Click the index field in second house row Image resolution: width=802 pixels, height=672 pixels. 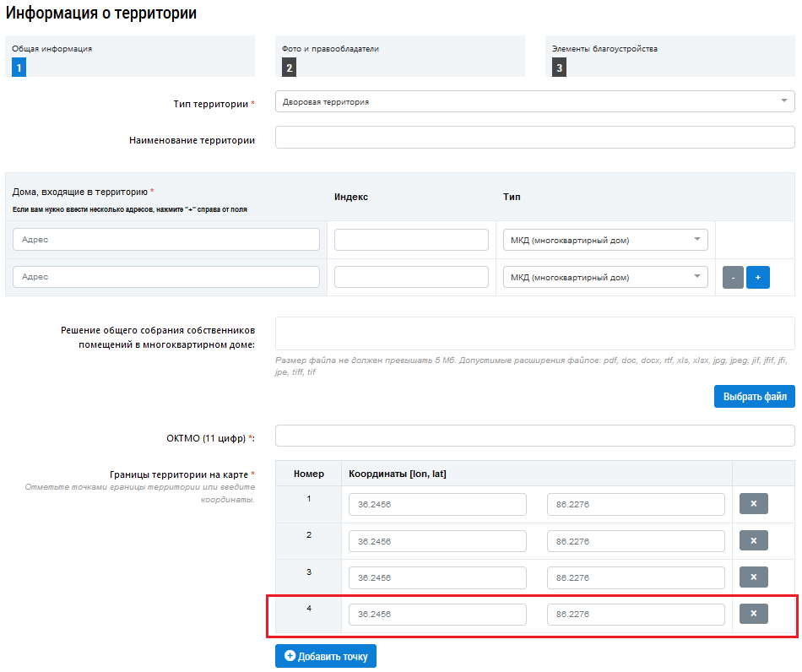[411, 277]
